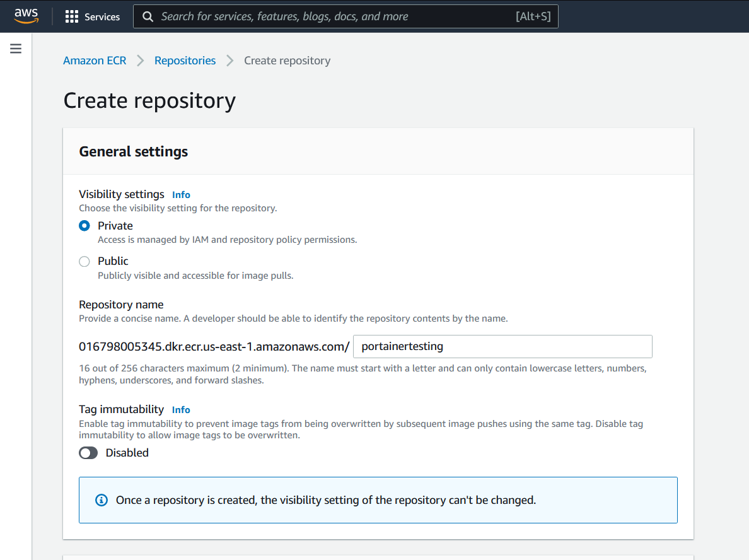Image resolution: width=749 pixels, height=560 pixels.
Task: Click the search magnifier icon
Action: 148,17
